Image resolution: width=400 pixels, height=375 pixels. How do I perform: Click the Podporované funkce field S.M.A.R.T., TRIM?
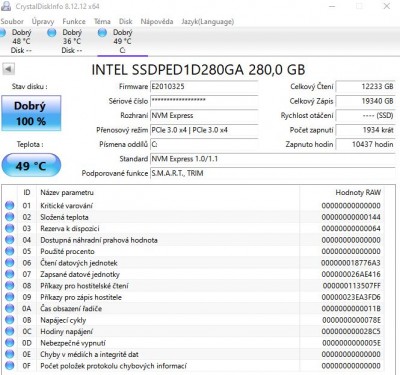pos(273,173)
